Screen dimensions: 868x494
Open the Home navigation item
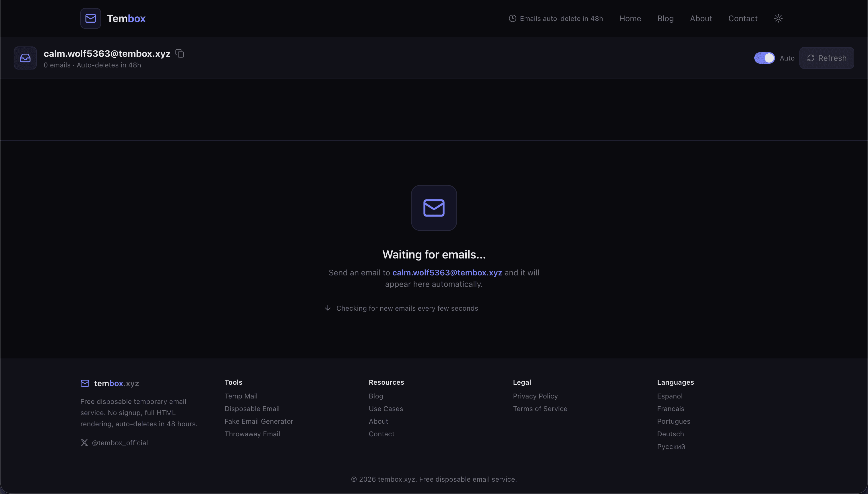tap(630, 18)
